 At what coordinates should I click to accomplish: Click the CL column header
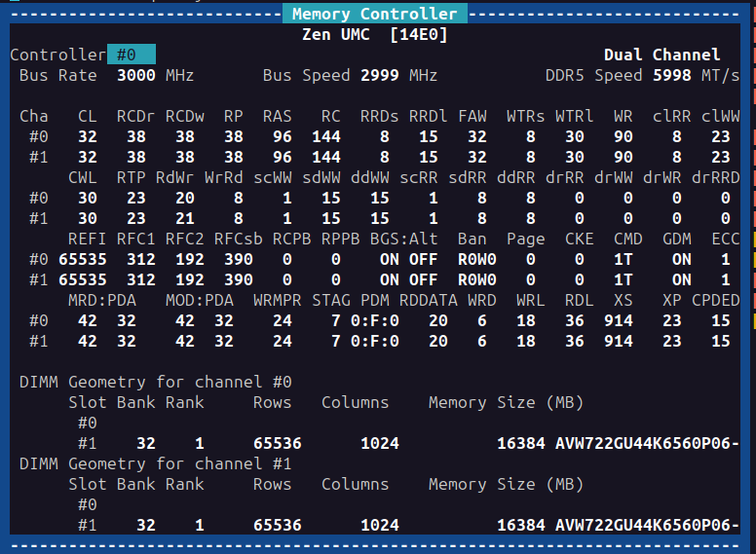tap(88, 116)
